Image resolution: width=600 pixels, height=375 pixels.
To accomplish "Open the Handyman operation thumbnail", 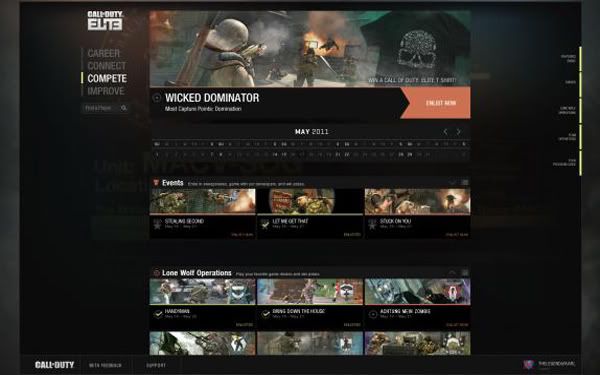I will click(x=202, y=292).
